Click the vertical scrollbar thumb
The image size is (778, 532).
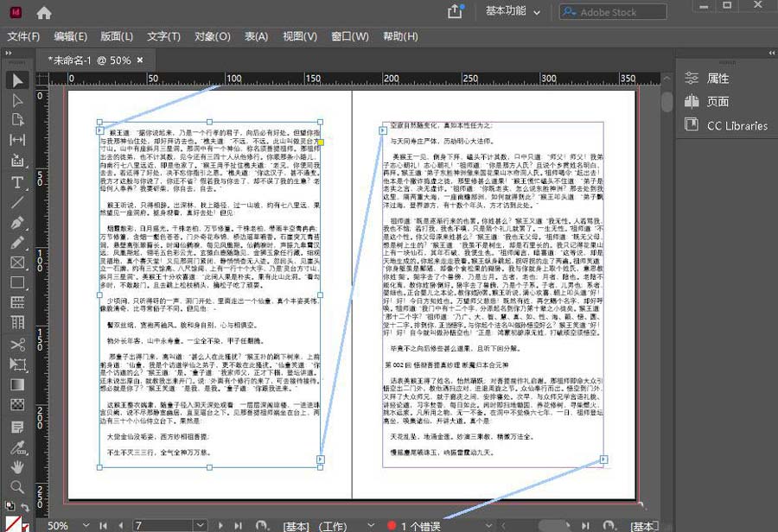(666, 102)
